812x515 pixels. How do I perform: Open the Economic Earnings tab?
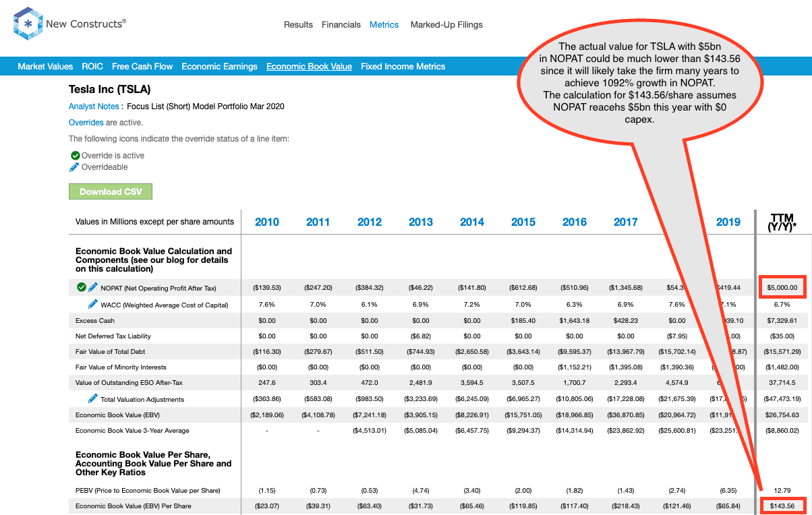tap(220, 66)
